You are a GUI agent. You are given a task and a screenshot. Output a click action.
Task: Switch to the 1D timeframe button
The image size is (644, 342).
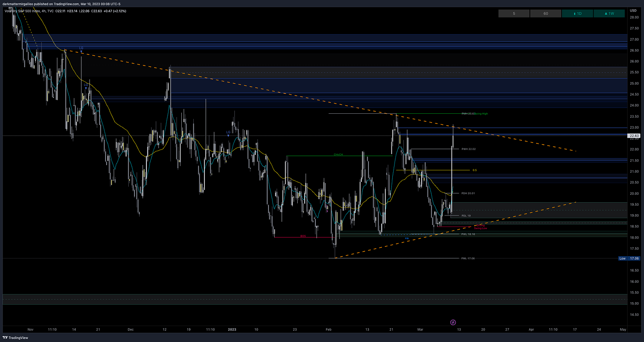coord(577,13)
